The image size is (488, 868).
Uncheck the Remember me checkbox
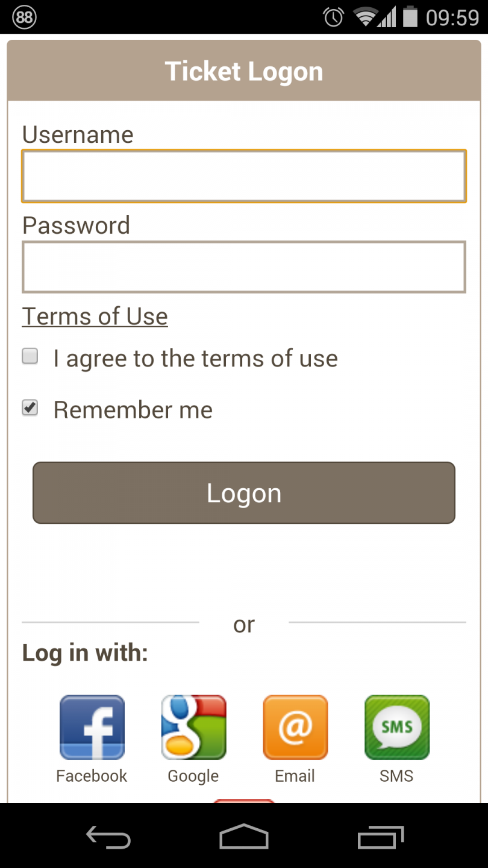coord(30,408)
